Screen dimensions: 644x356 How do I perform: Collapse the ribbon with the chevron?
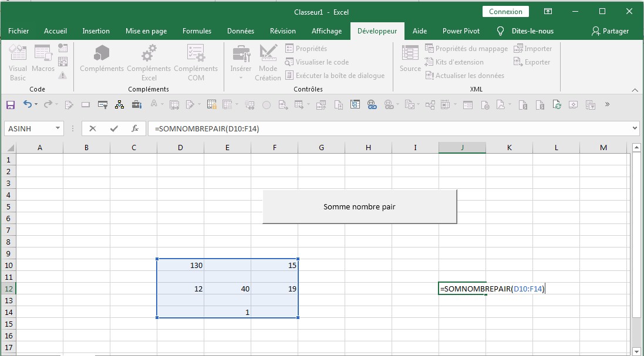[x=635, y=90]
